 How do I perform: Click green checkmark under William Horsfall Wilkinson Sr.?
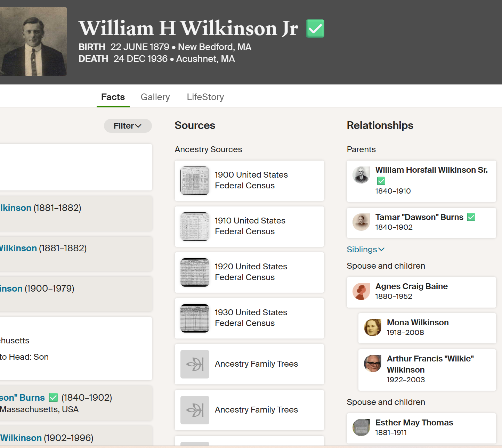click(x=381, y=181)
